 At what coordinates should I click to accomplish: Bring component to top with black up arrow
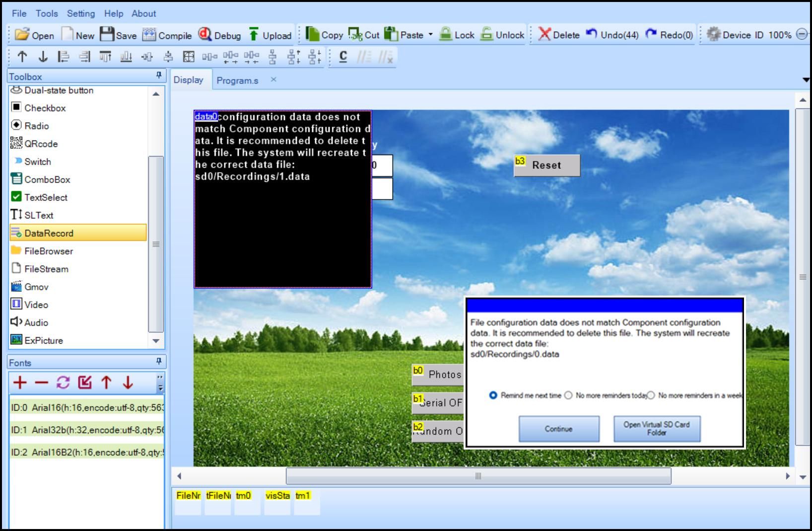[22, 57]
